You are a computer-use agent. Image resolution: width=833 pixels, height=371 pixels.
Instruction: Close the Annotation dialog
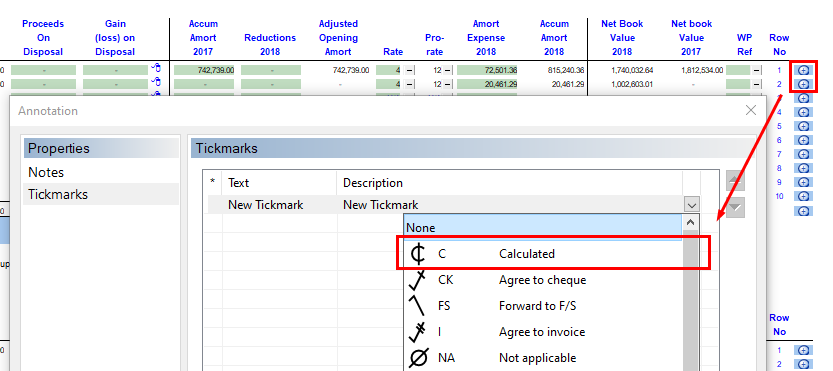(x=751, y=110)
